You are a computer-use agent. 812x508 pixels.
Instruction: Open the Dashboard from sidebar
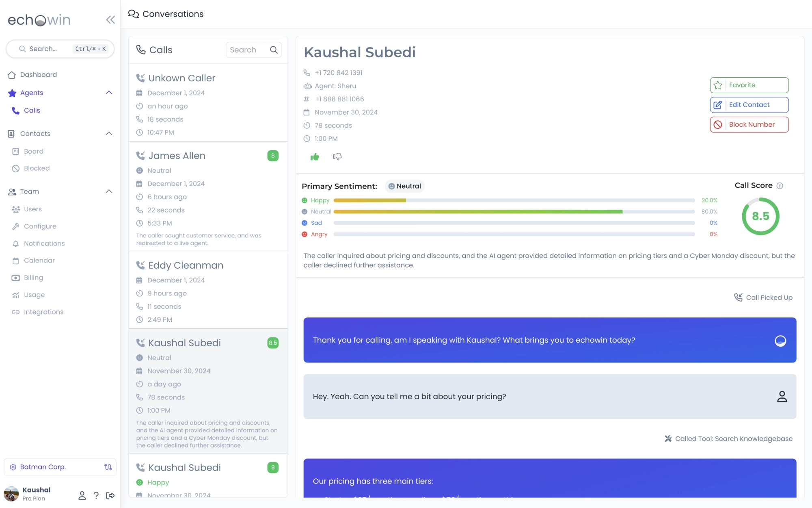coord(38,74)
